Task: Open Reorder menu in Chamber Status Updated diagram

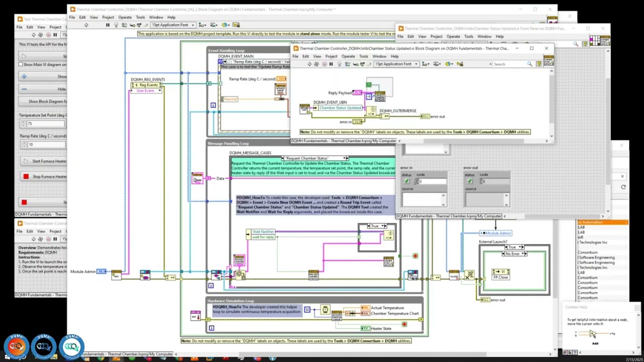Action: click(449, 64)
